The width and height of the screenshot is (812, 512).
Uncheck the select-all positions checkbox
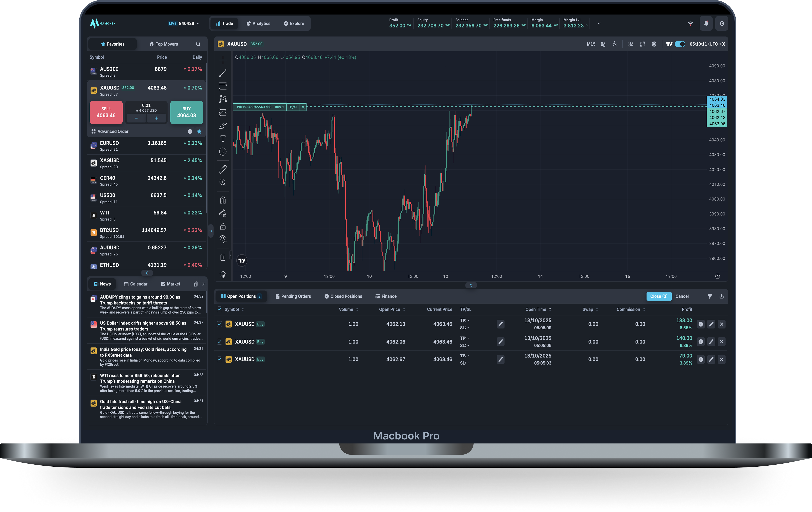click(x=220, y=309)
